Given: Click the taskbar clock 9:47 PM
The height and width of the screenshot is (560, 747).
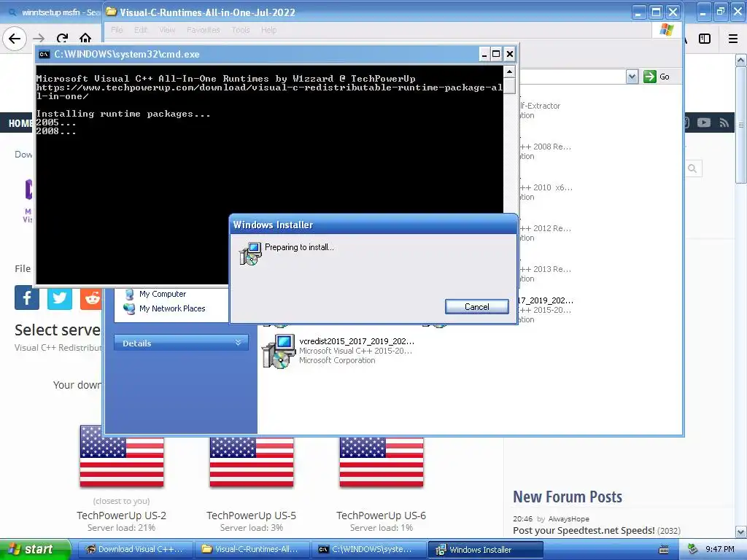Looking at the screenshot, I should tap(720, 550).
